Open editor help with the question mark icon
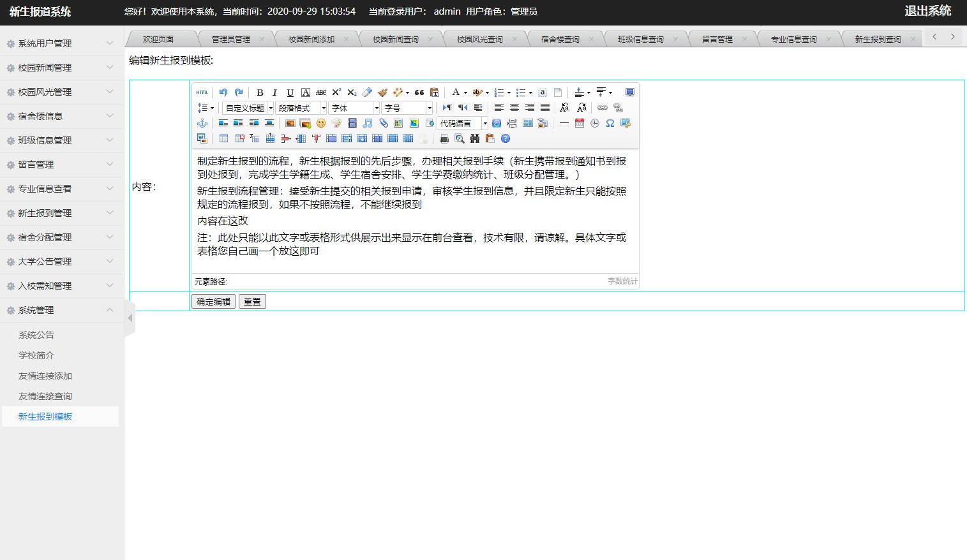The height and width of the screenshot is (560, 967). tap(506, 138)
